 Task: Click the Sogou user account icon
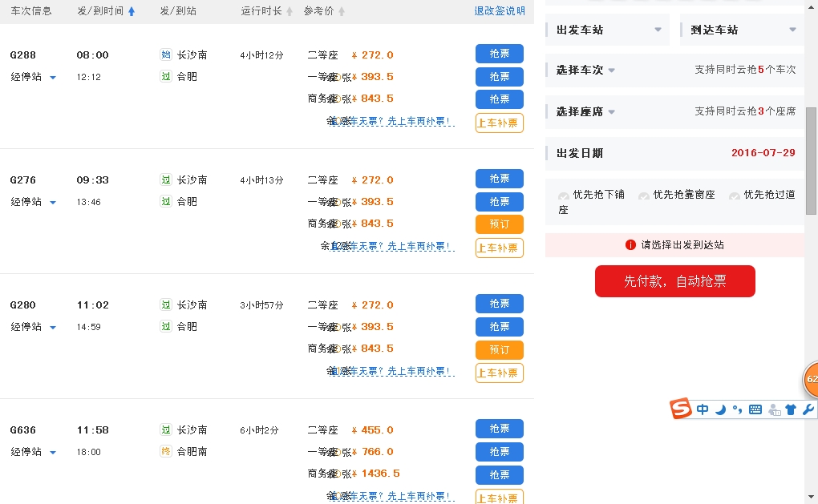click(x=774, y=410)
